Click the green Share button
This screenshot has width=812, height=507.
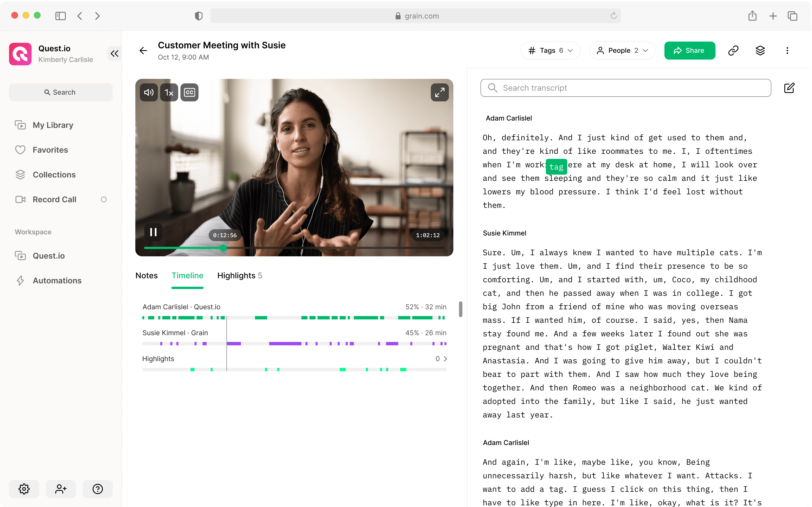[x=690, y=50]
